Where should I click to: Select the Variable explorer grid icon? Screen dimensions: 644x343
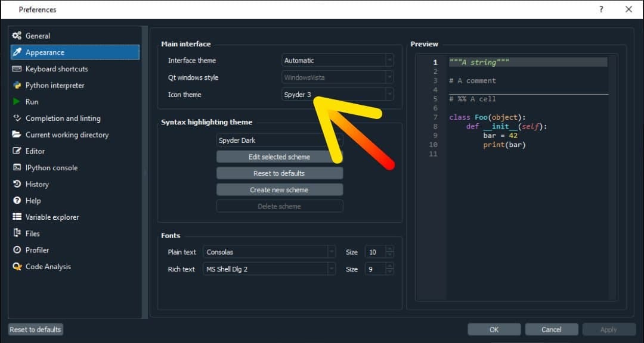17,217
